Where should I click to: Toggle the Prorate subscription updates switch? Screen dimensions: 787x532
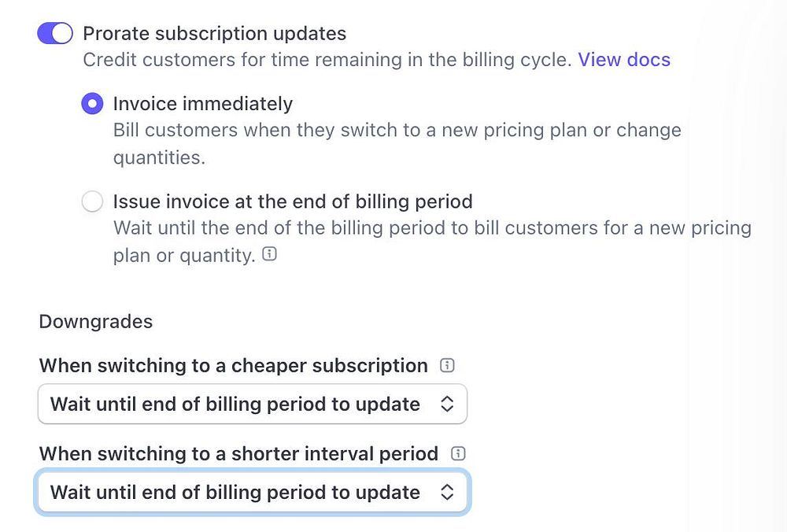tap(55, 34)
